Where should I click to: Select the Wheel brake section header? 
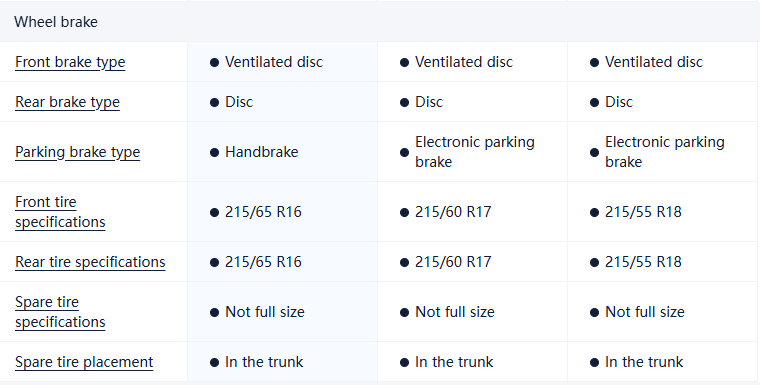pyautogui.click(x=55, y=22)
